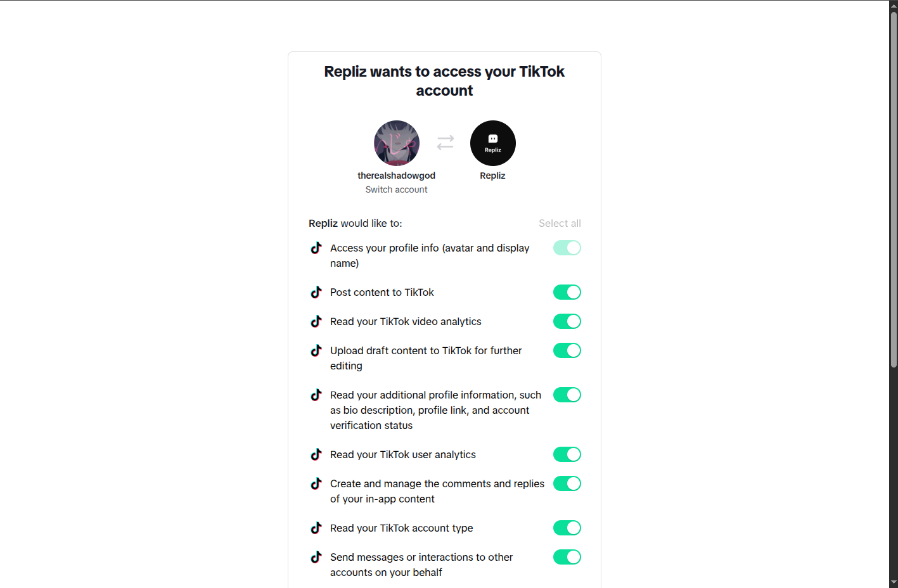The width and height of the screenshot is (898, 588).
Task: Click therealshadowgod profile avatar
Action: pyautogui.click(x=397, y=143)
